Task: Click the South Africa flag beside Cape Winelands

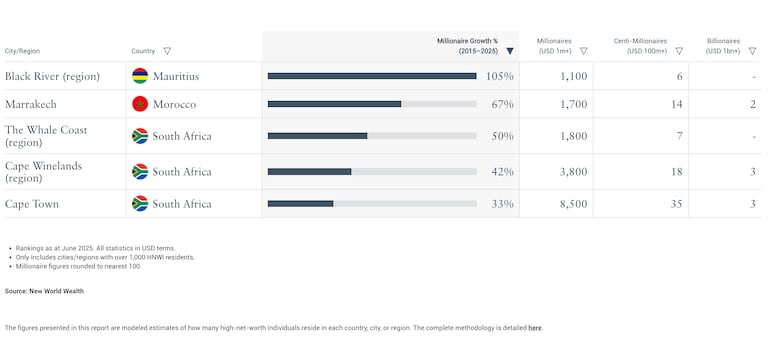Action: (x=140, y=171)
